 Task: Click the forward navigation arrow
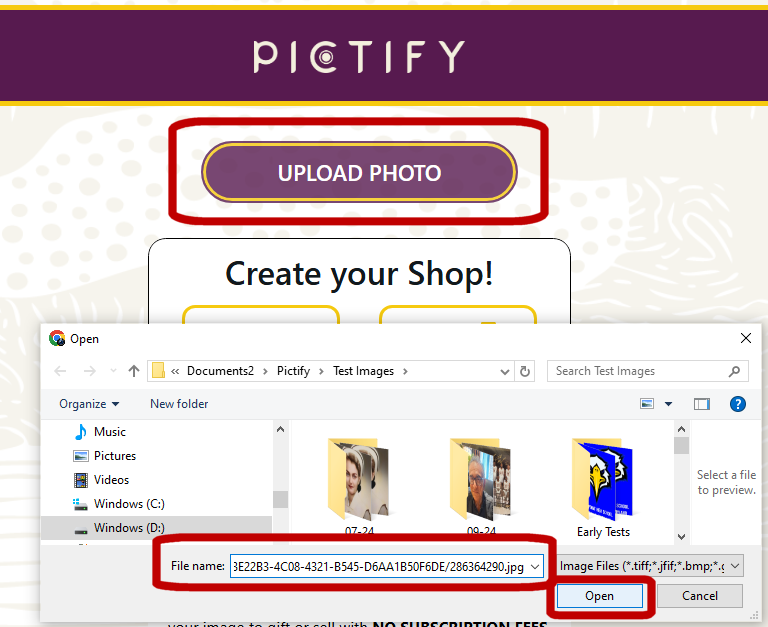click(89, 371)
